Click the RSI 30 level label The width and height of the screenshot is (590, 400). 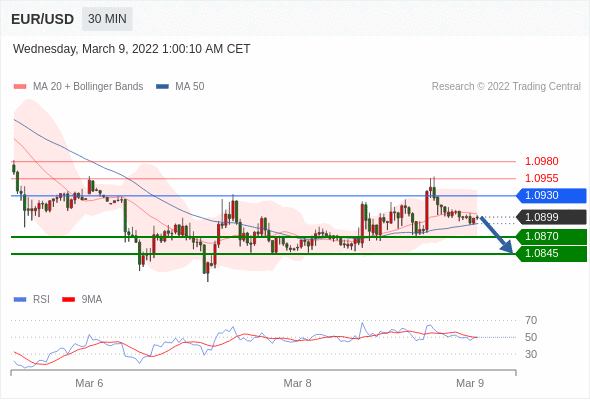tap(531, 354)
